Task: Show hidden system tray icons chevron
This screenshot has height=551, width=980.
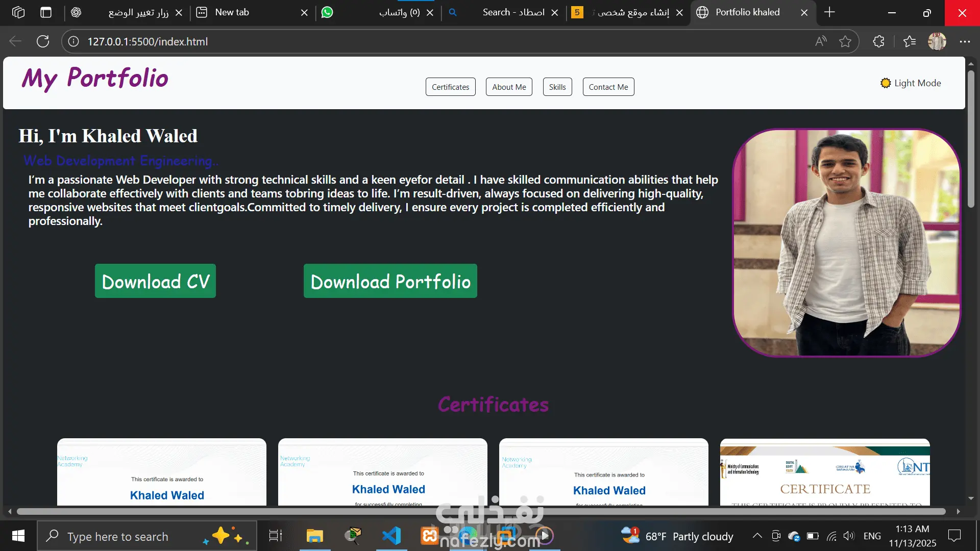Action: coord(757,536)
